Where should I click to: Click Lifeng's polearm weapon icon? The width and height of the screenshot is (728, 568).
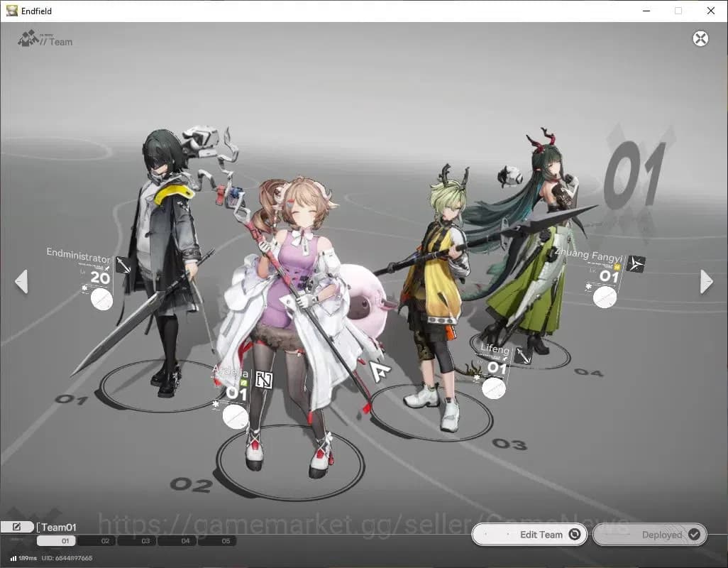click(x=523, y=355)
